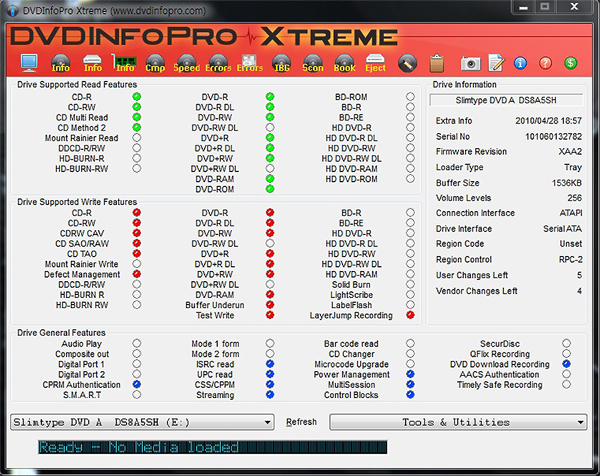Toggle SecurDisc feature indicator
The width and height of the screenshot is (600, 476).
[566, 343]
